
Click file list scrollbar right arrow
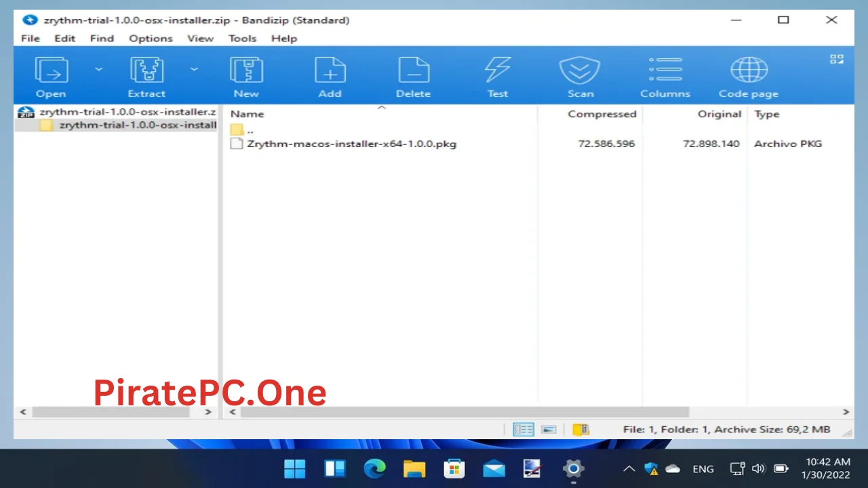tap(846, 411)
